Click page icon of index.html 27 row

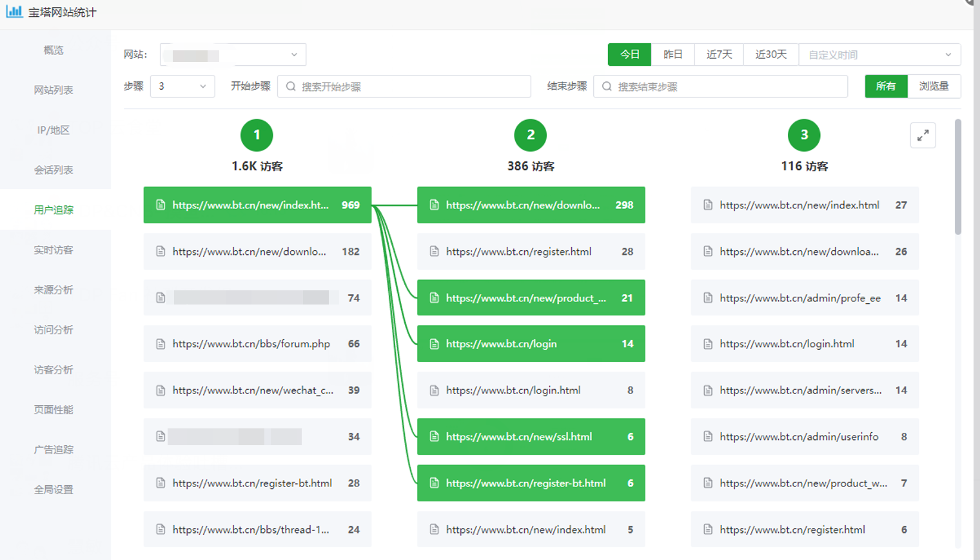(x=708, y=205)
